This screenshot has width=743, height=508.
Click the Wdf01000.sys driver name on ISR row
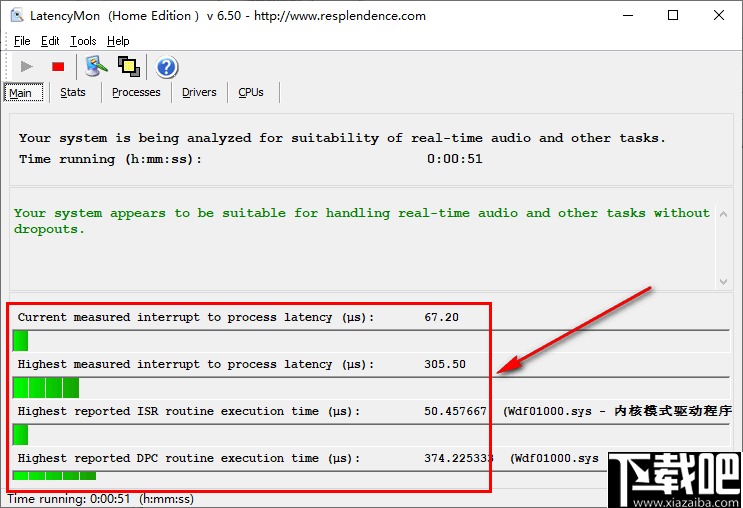(x=550, y=411)
